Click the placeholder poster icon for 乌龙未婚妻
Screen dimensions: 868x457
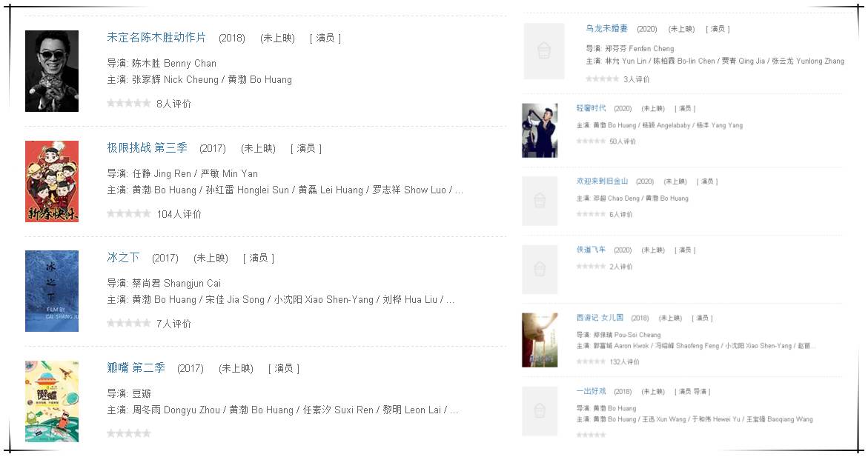point(544,51)
